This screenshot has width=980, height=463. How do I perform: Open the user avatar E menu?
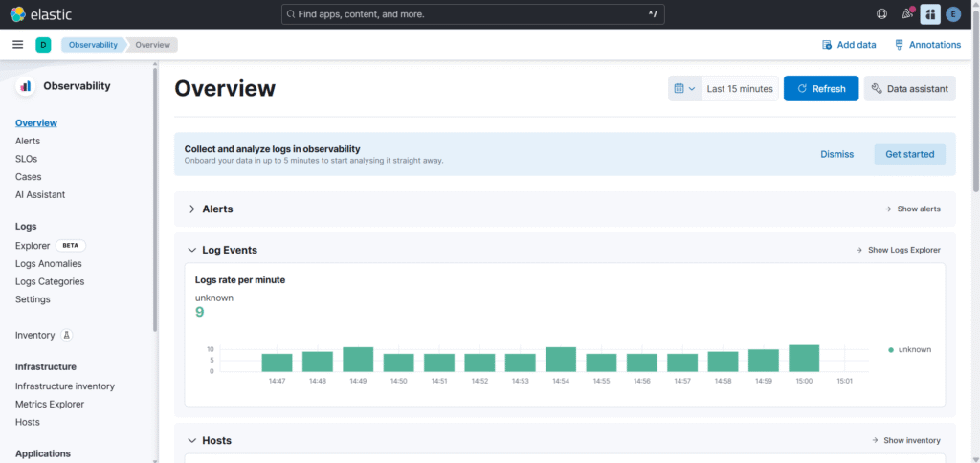953,13
